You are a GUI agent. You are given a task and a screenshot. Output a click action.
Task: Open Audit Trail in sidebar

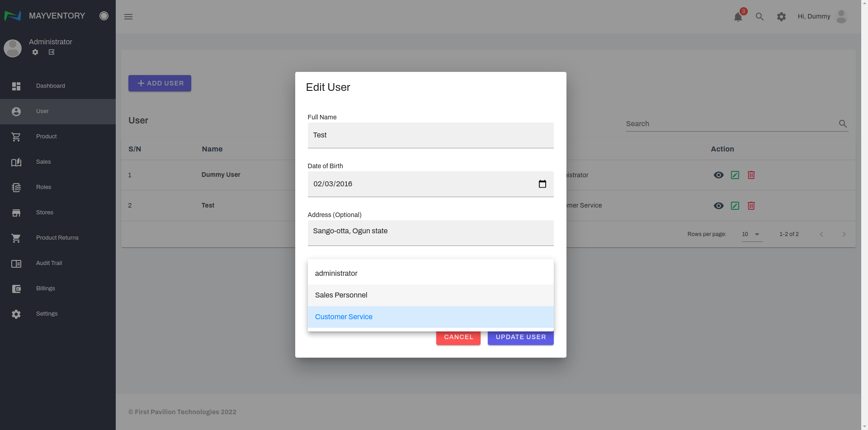click(x=49, y=263)
